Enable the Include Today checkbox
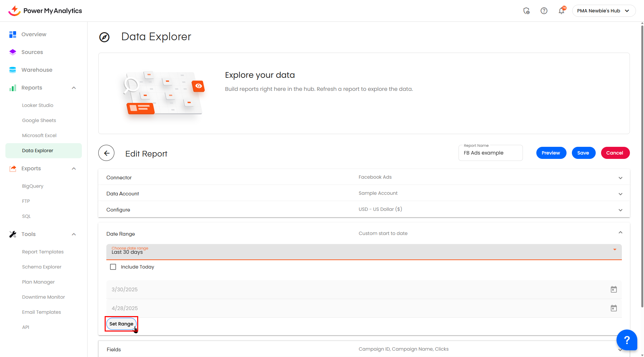The width and height of the screenshot is (644, 357). coord(113,267)
